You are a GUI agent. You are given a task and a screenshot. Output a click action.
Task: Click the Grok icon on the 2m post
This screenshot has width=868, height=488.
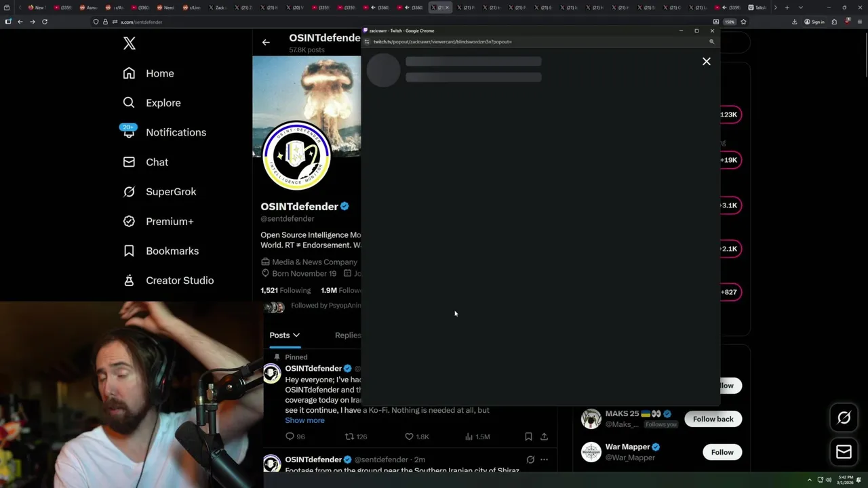(x=530, y=460)
